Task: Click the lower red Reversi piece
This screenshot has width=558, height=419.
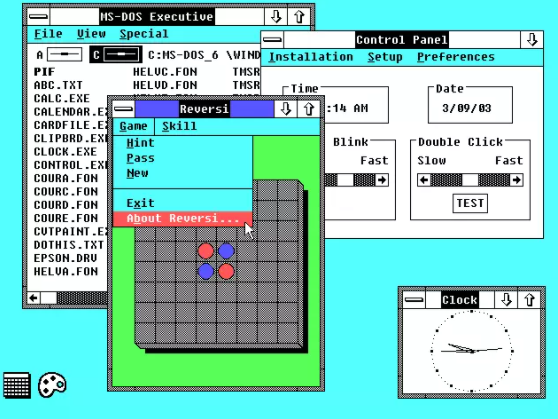Action: [226, 272]
